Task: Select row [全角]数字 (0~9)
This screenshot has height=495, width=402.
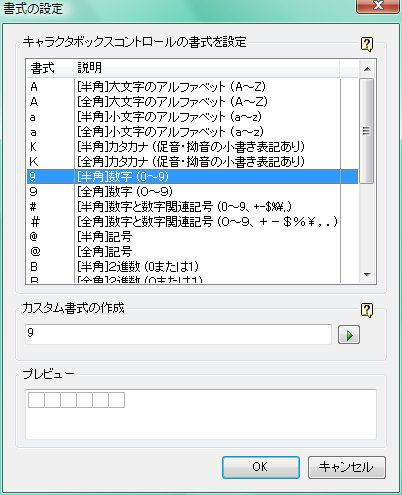Action: coord(192,191)
